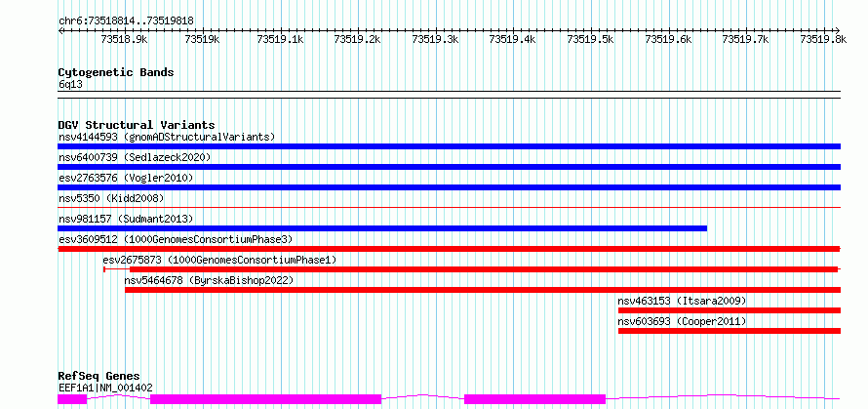Open gene label EEF1A1|NM_001402
This screenshot has height=409, width=868.
pyautogui.click(x=105, y=388)
